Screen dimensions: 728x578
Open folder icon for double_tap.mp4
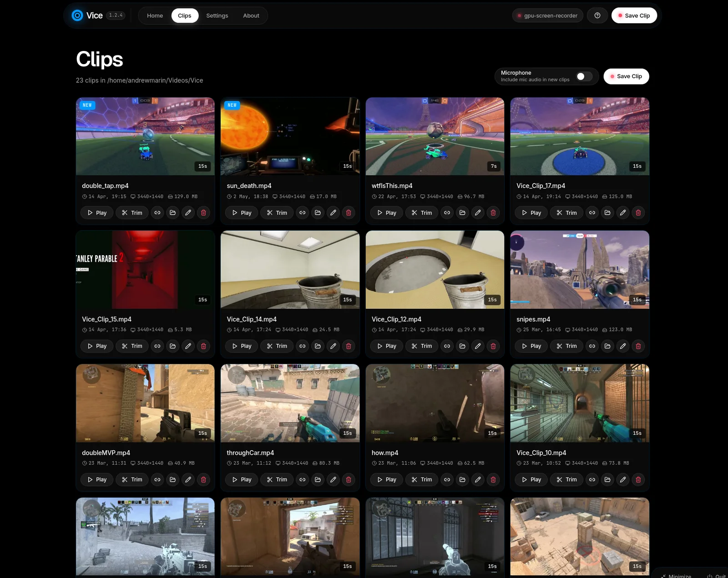[x=173, y=212]
